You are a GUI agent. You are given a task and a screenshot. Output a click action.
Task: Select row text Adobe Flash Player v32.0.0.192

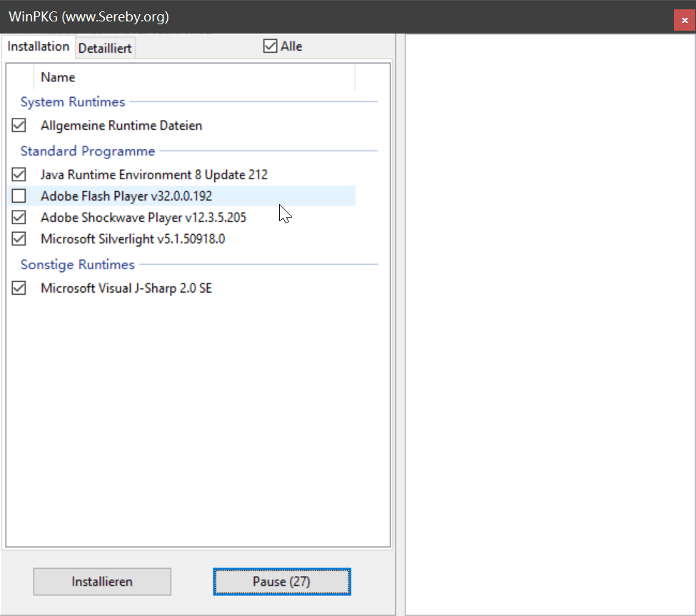[126, 196]
